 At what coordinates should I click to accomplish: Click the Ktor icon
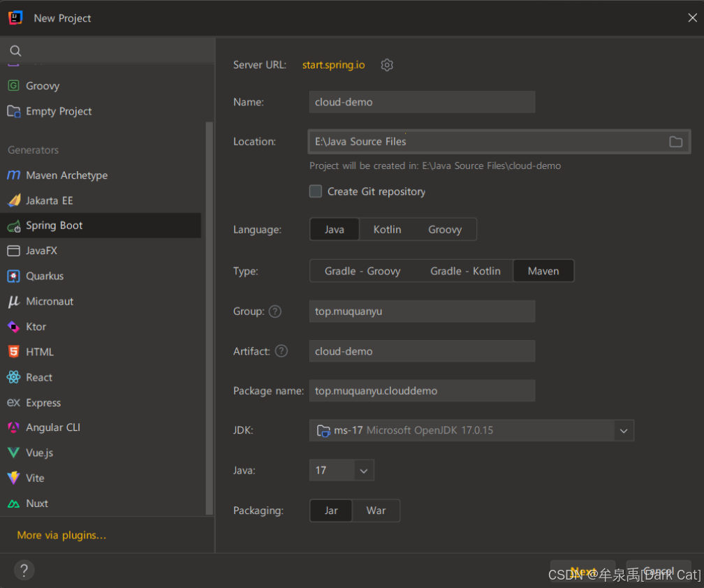click(x=13, y=326)
